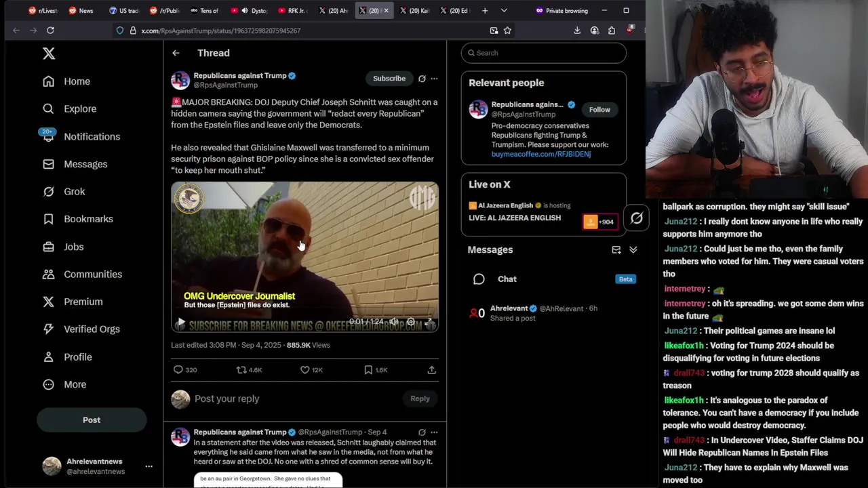Expand the video to fullscreen

point(429,322)
